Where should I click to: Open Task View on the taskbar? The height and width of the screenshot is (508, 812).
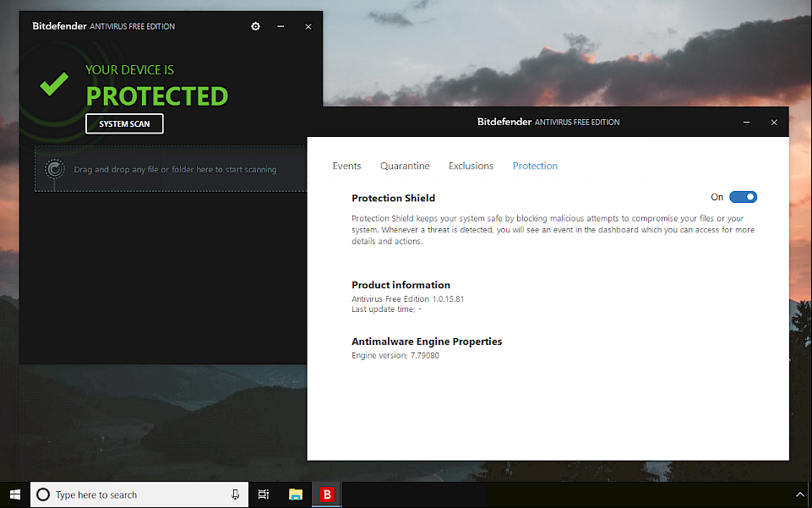[x=264, y=494]
